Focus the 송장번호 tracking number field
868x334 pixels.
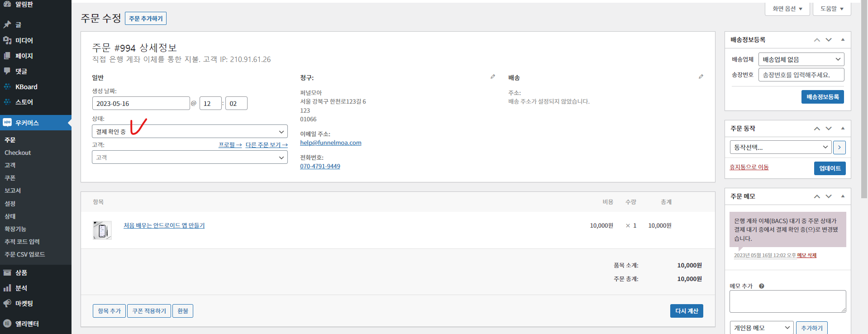(801, 75)
